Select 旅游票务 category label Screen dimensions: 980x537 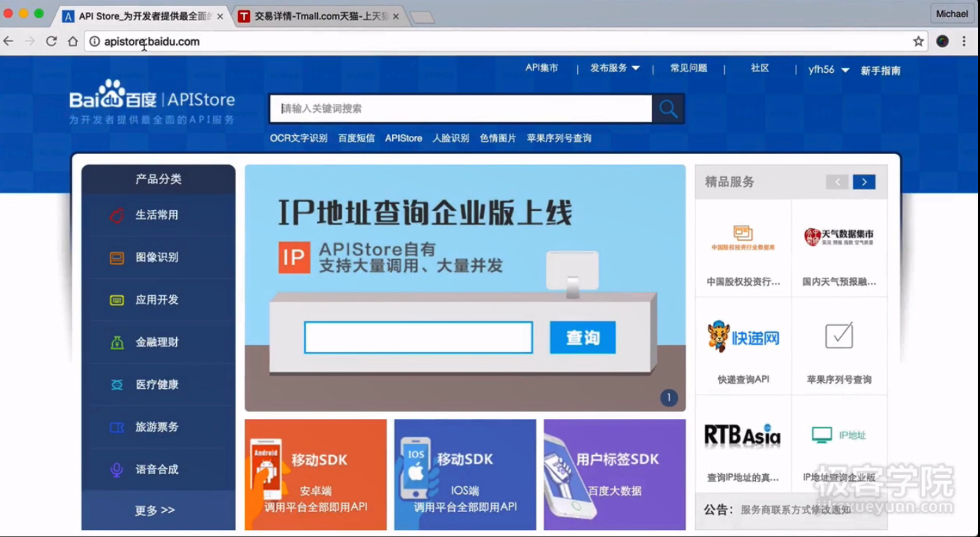pyautogui.click(x=157, y=427)
